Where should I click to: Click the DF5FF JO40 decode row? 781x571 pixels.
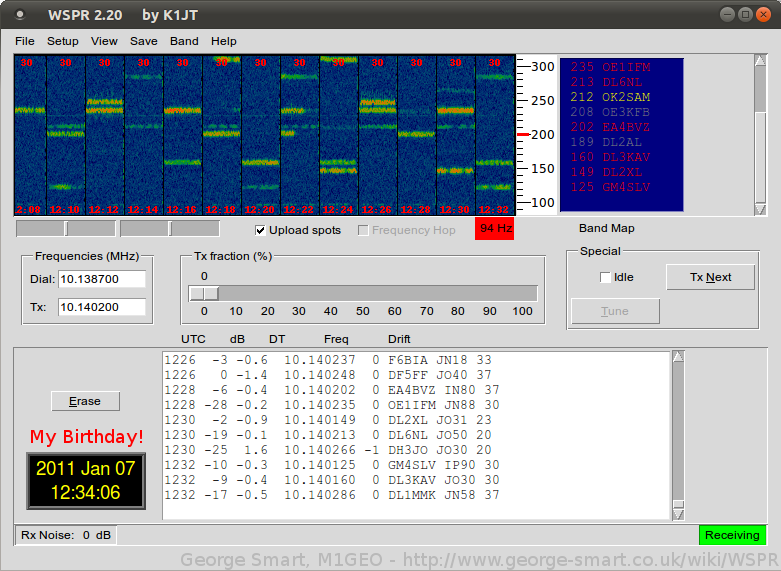pos(328,375)
